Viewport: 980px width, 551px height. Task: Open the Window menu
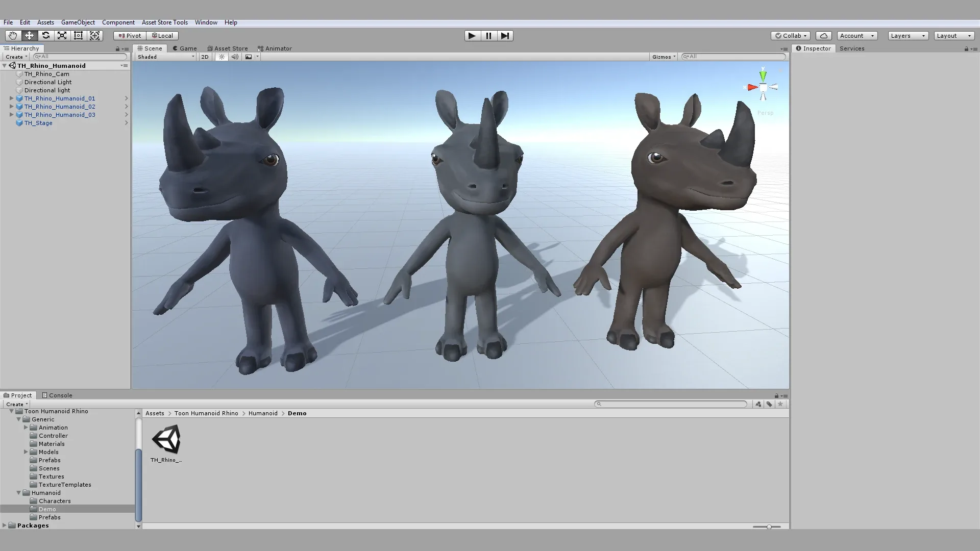pos(206,22)
